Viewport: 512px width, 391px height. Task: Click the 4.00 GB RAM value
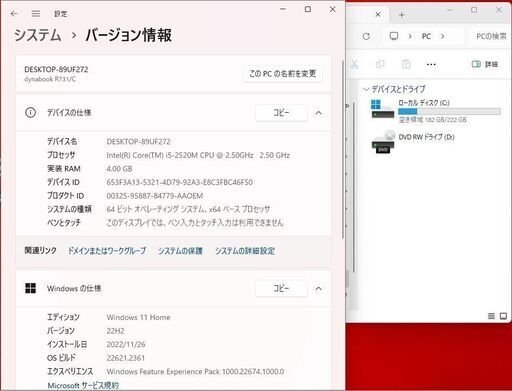click(119, 169)
